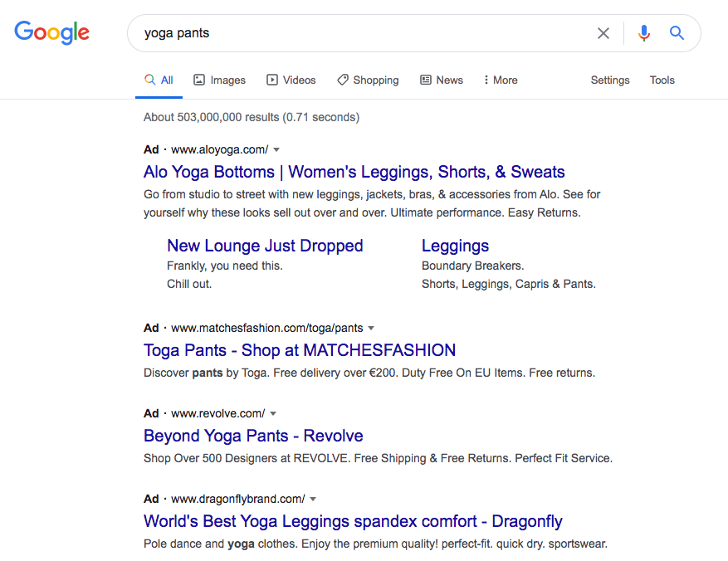Click the Shopping tab tag icon

tap(343, 80)
